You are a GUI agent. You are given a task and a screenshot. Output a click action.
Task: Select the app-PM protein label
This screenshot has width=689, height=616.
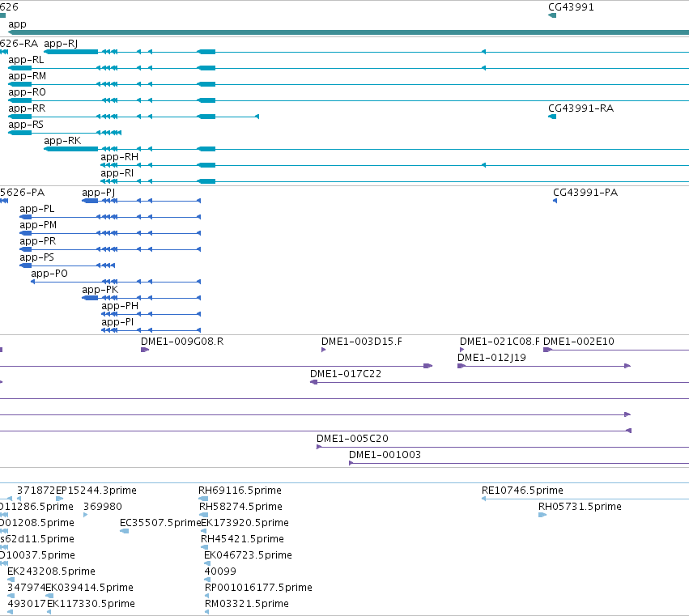pyautogui.click(x=38, y=225)
